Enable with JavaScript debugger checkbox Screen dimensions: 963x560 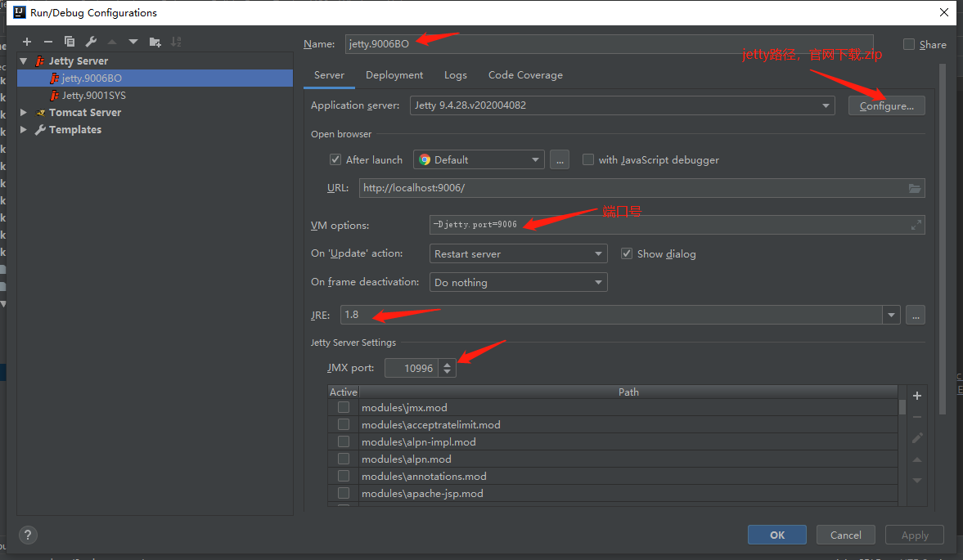click(x=587, y=159)
